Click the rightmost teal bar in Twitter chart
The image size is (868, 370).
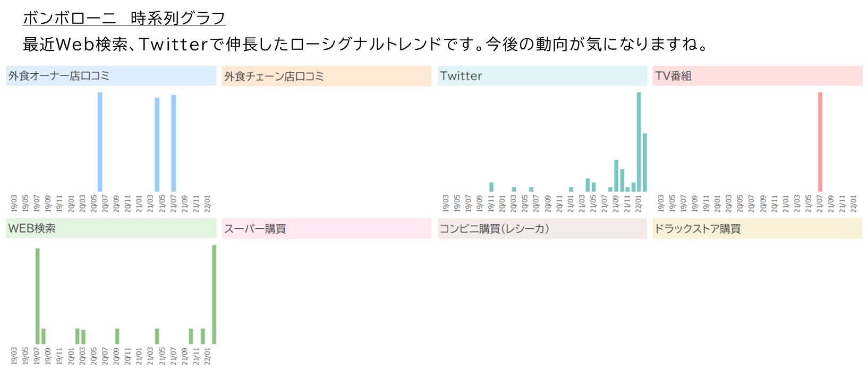pyautogui.click(x=645, y=162)
